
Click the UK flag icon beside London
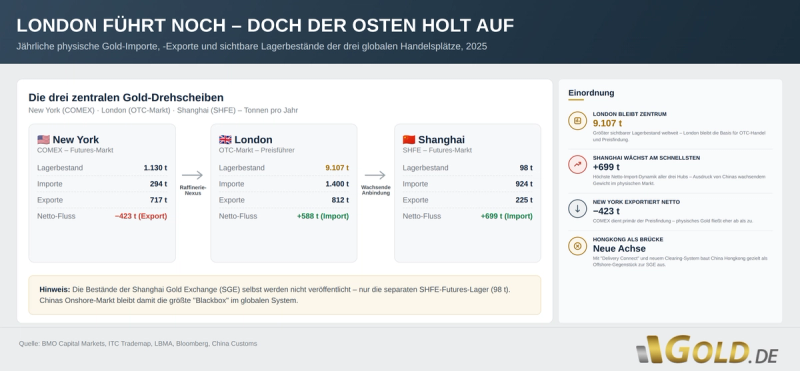(225, 140)
